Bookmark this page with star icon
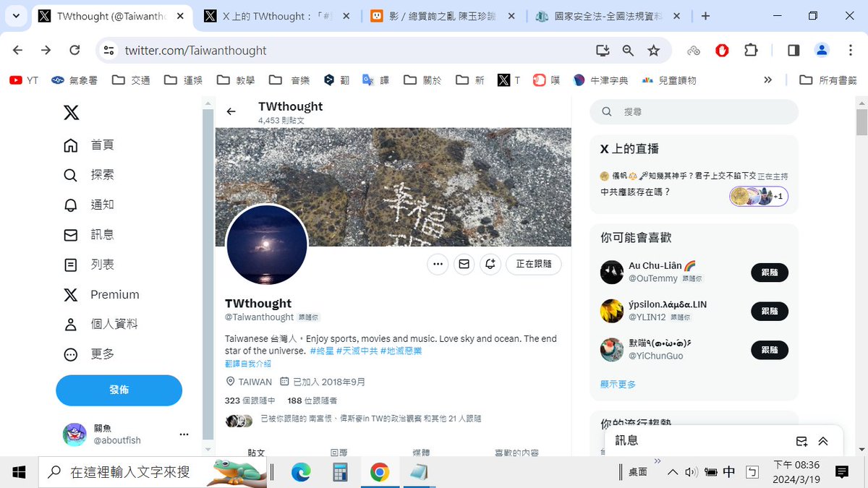868x488 pixels. [654, 50]
